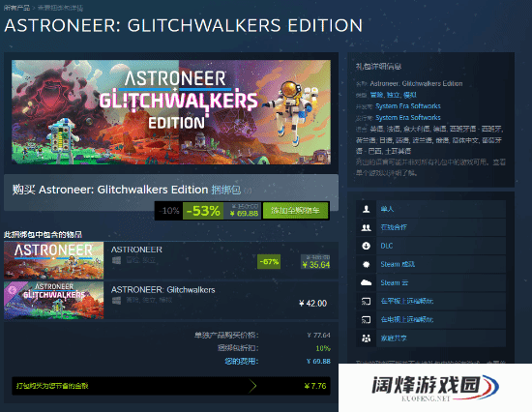Open the first System Era Softworks developer link
This screenshot has height=412, width=532.
click(x=408, y=106)
